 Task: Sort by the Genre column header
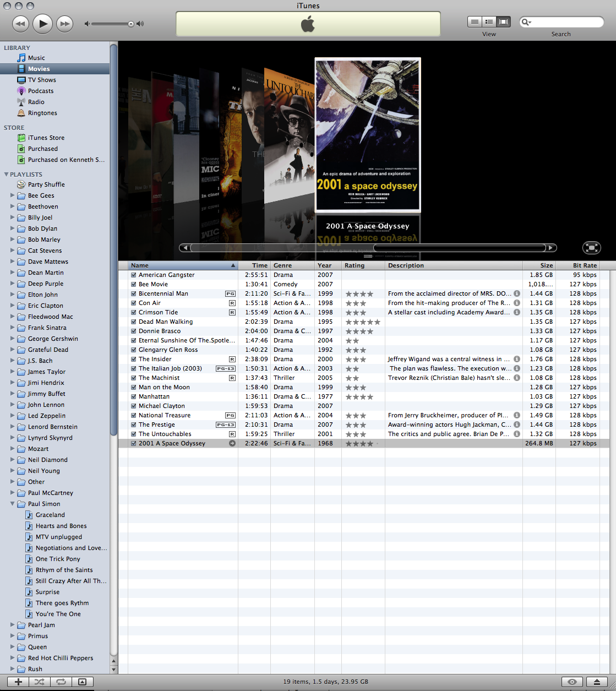[x=292, y=265]
